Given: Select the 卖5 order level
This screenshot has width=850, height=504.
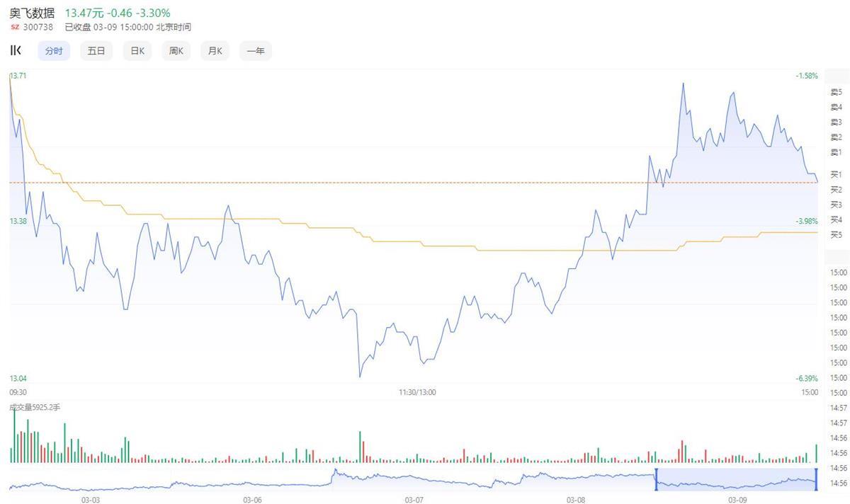Looking at the screenshot, I should click(836, 92).
